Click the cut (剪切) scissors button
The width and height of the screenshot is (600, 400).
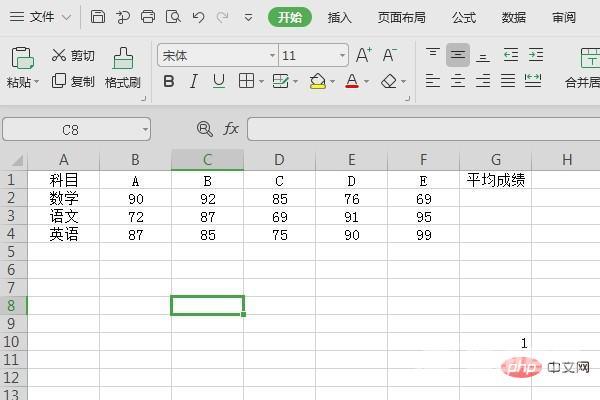(x=73, y=56)
